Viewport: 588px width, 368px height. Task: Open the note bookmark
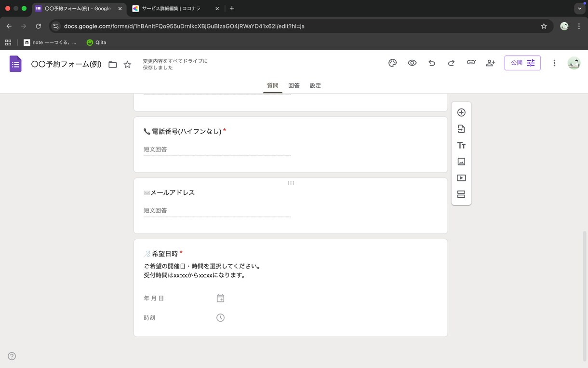[x=50, y=42]
